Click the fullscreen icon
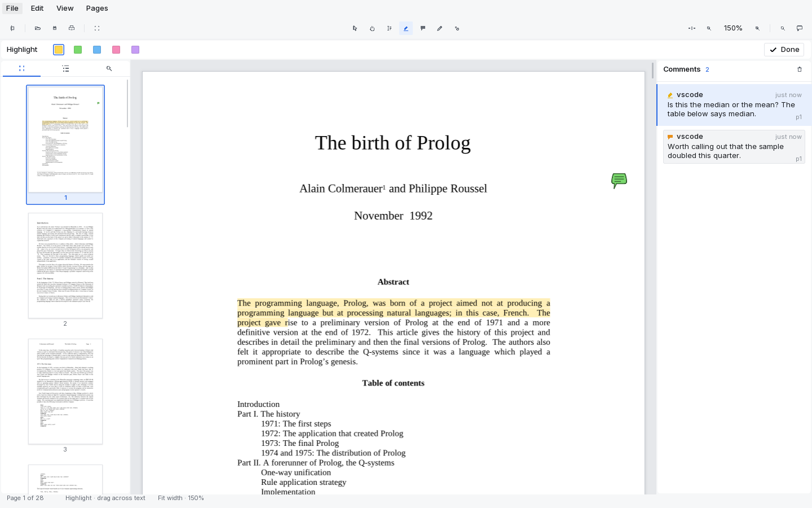 (x=97, y=28)
